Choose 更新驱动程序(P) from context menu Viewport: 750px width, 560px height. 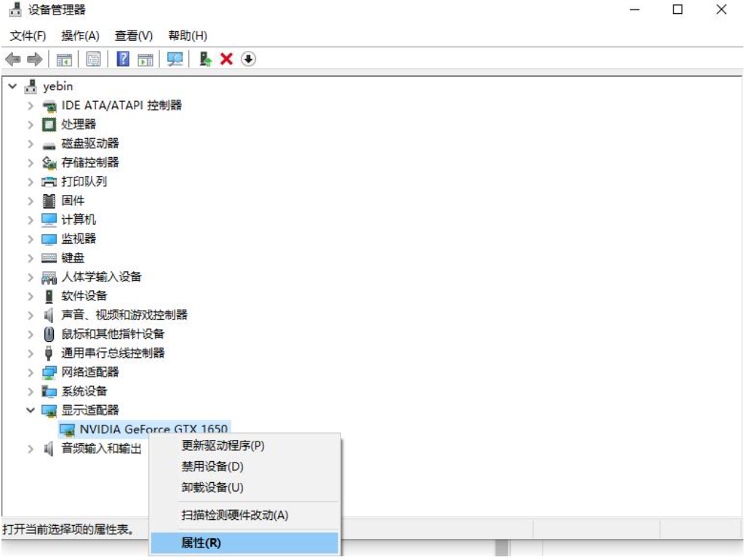(244, 446)
